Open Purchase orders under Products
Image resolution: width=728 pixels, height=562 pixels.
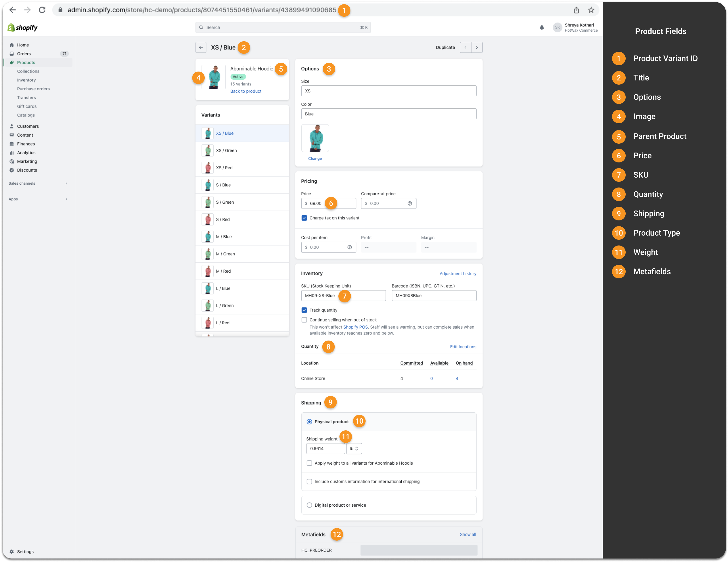coord(33,89)
